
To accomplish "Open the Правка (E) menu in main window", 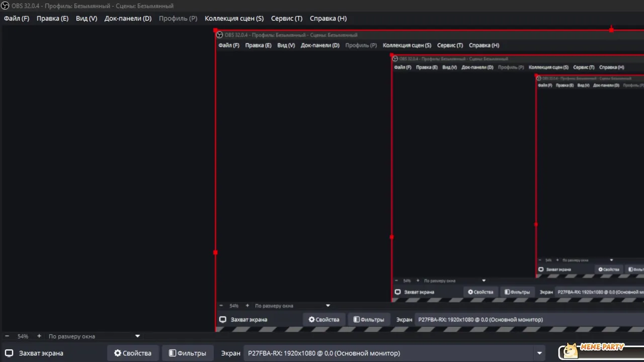I will tap(52, 18).
